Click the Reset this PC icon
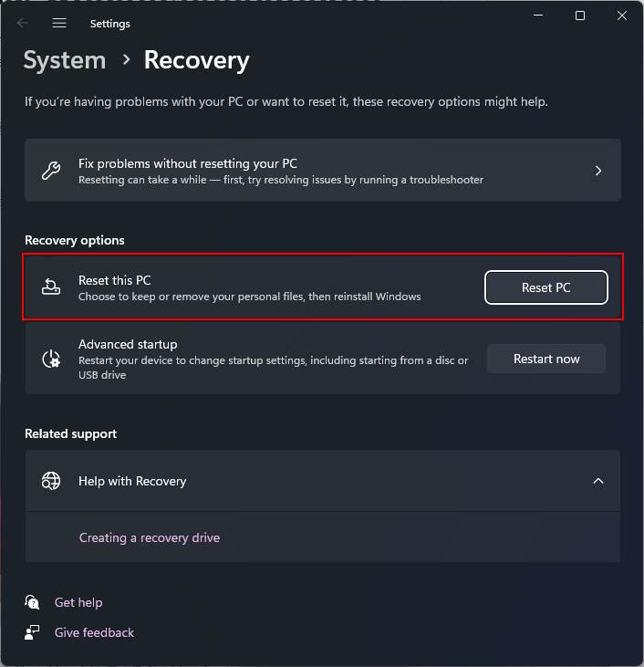Viewport: 644px width, 667px height. tap(52, 287)
